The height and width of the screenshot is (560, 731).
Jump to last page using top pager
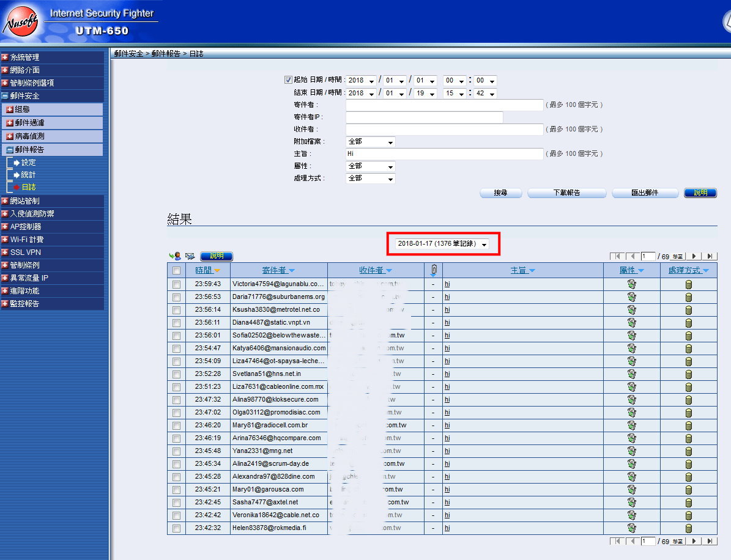[710, 256]
